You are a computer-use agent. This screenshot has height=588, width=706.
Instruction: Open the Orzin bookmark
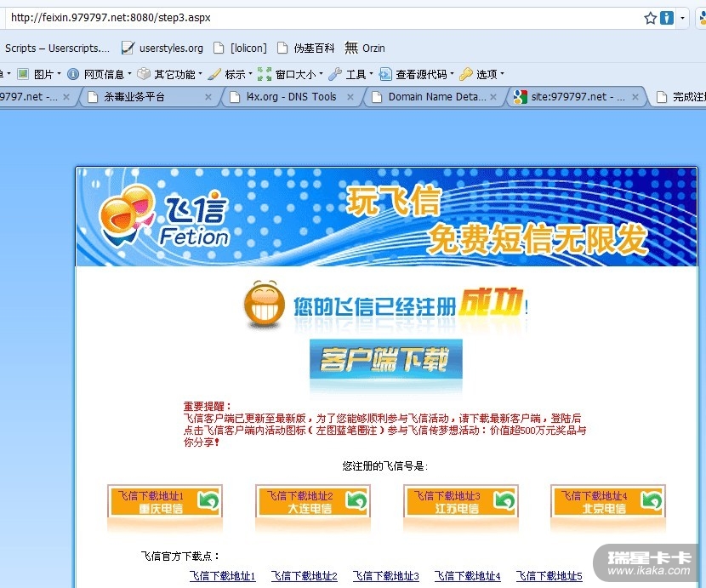click(365, 49)
